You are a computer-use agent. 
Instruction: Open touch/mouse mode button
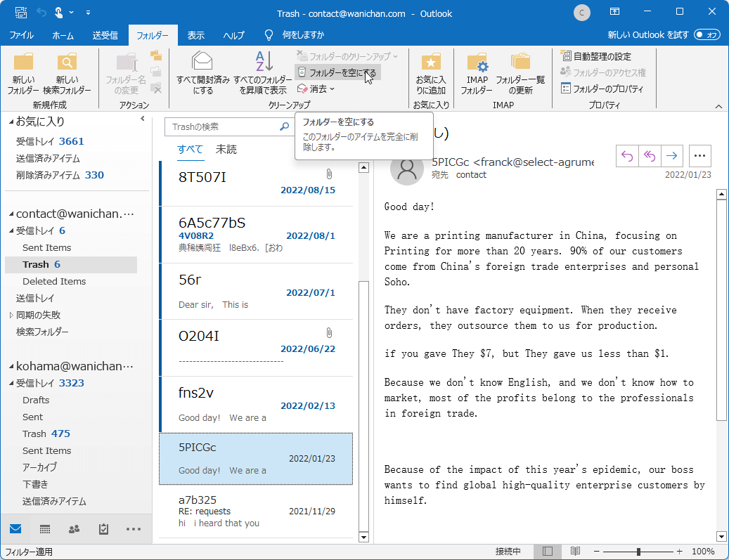pyautogui.click(x=58, y=13)
